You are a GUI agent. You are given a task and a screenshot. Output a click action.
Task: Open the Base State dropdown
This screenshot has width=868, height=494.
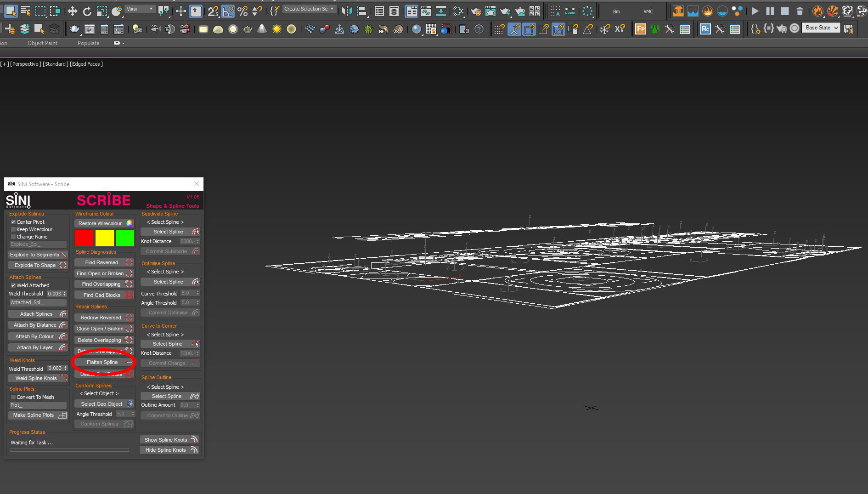tap(822, 28)
